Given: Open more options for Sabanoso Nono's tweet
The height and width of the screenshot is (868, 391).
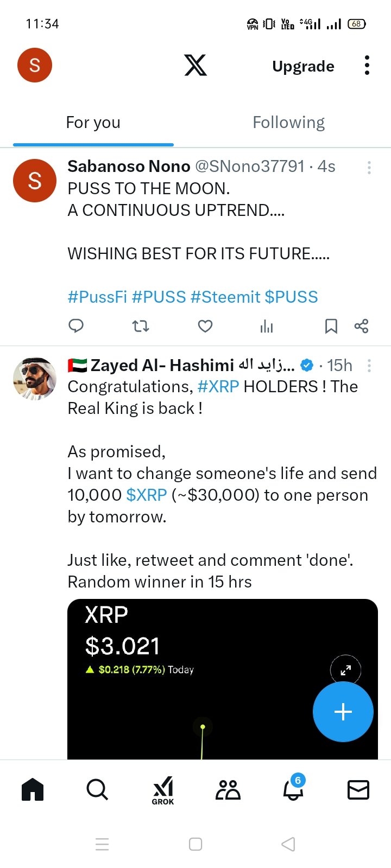Looking at the screenshot, I should [369, 168].
